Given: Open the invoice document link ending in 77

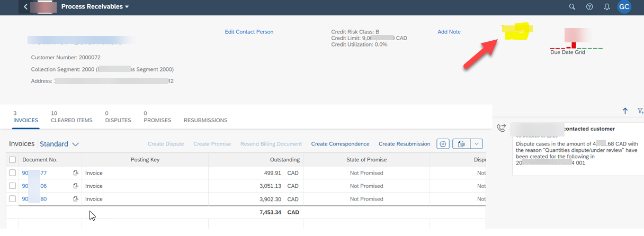Looking at the screenshot, I should click(34, 173).
